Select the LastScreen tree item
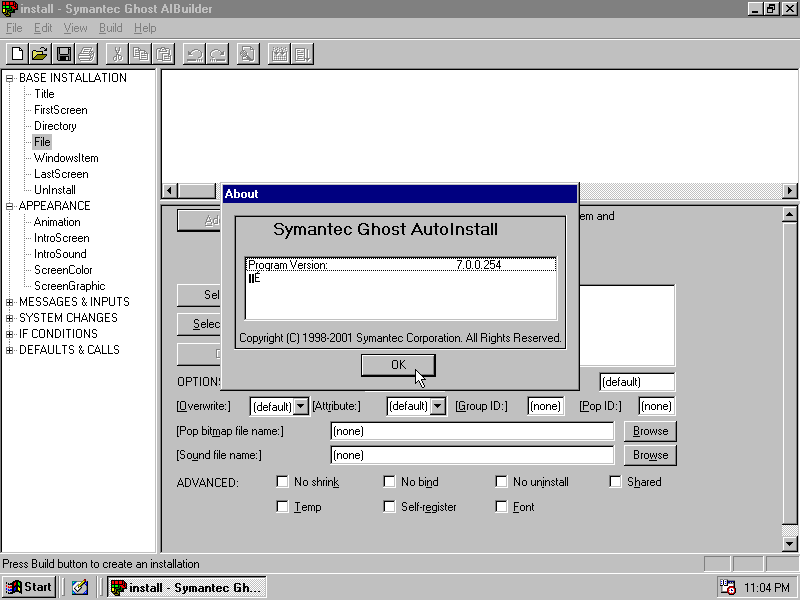 click(x=61, y=174)
